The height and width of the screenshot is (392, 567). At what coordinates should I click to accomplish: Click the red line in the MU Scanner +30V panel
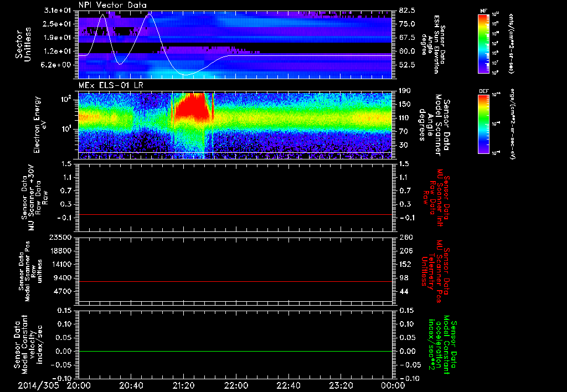tap(235, 214)
